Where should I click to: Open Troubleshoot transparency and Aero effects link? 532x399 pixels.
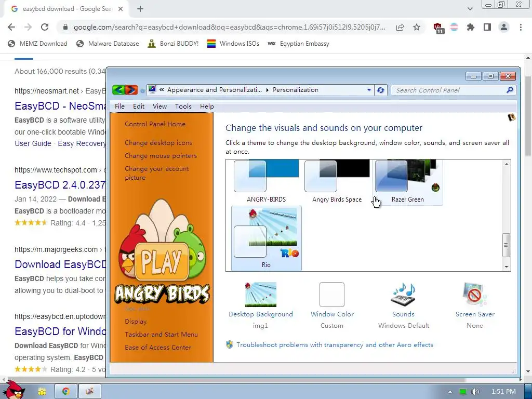click(335, 345)
